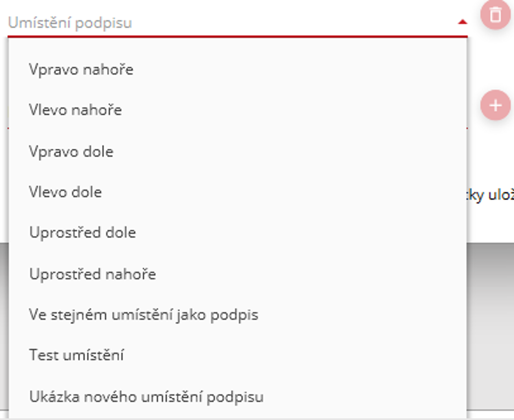The image size is (514, 420).
Task: Select Vlevo dole placement
Action: click(x=65, y=192)
